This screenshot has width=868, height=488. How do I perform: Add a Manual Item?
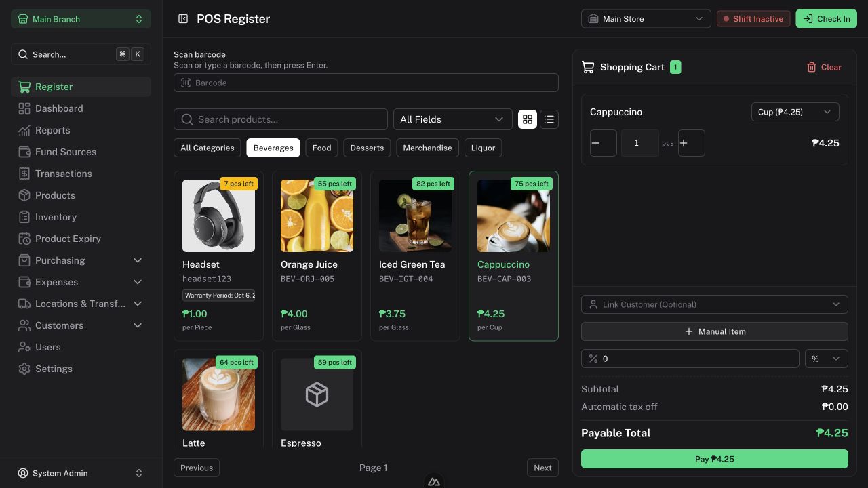coord(714,331)
